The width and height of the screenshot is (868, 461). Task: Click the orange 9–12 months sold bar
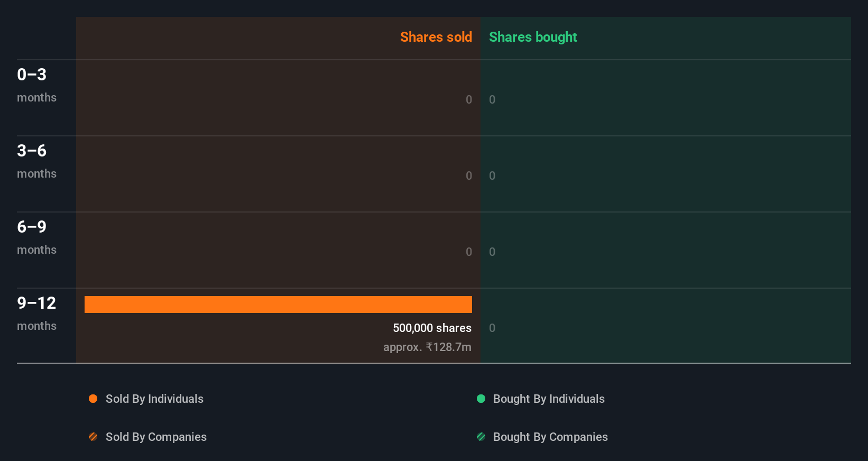[278, 305]
